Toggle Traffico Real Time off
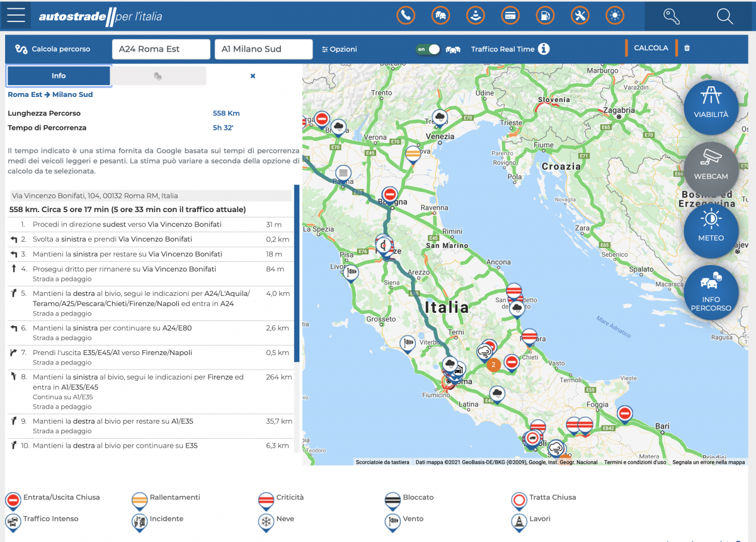756x542 pixels. coord(428,48)
